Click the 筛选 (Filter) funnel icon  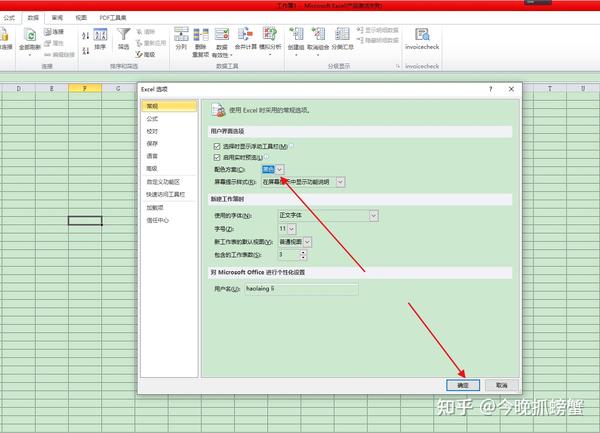point(123,34)
